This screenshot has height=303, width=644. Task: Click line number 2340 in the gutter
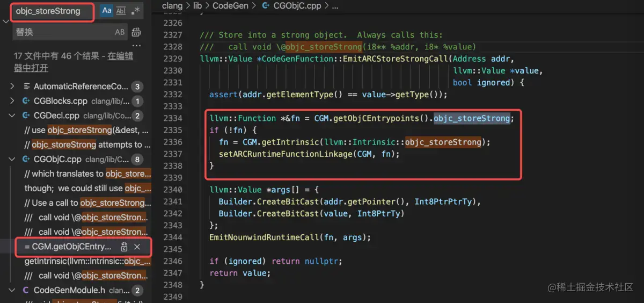[173, 190]
